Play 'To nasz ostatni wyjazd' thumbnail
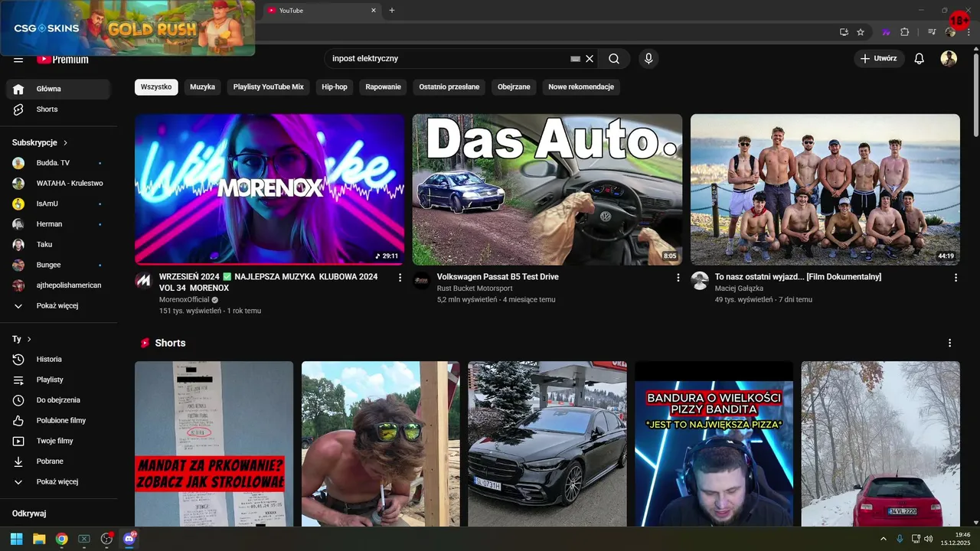 point(825,189)
